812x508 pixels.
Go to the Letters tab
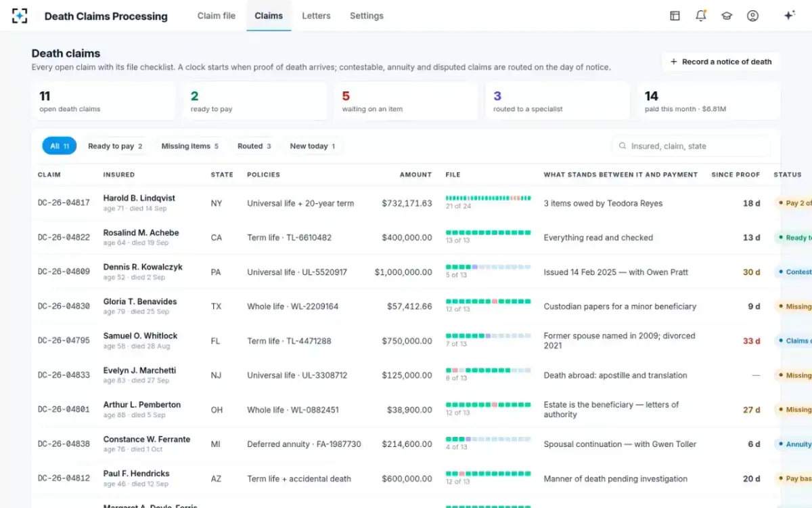point(316,16)
